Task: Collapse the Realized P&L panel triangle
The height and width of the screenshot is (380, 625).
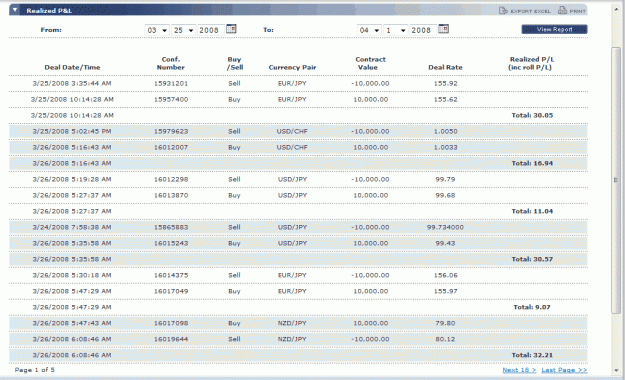Action: [x=15, y=10]
